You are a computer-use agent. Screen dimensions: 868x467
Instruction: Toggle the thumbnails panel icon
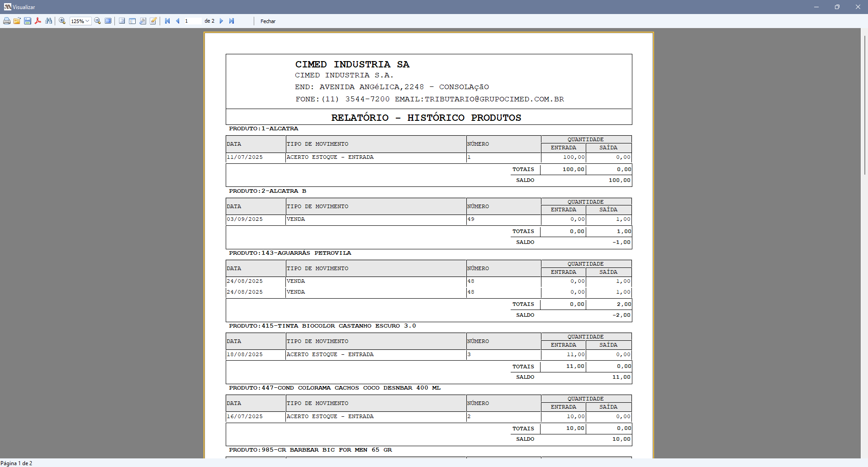click(x=133, y=21)
